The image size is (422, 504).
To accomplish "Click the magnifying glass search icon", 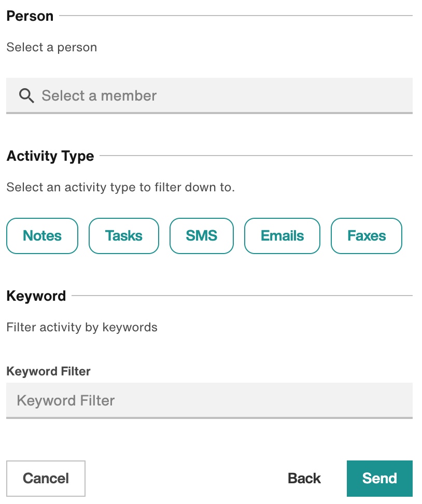I will coord(26,96).
